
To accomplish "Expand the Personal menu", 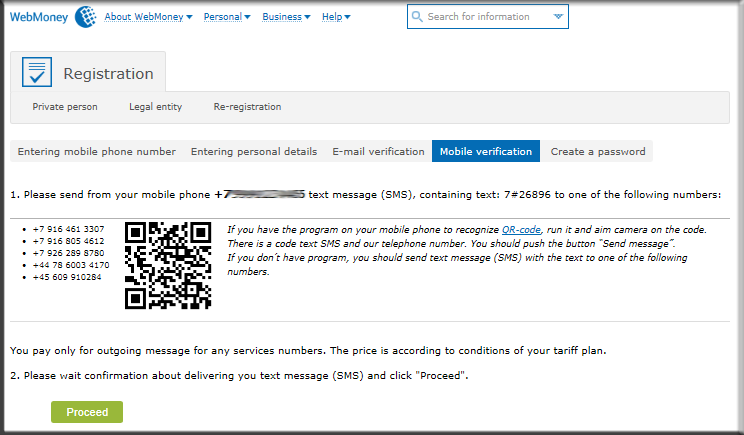I will 227,17.
